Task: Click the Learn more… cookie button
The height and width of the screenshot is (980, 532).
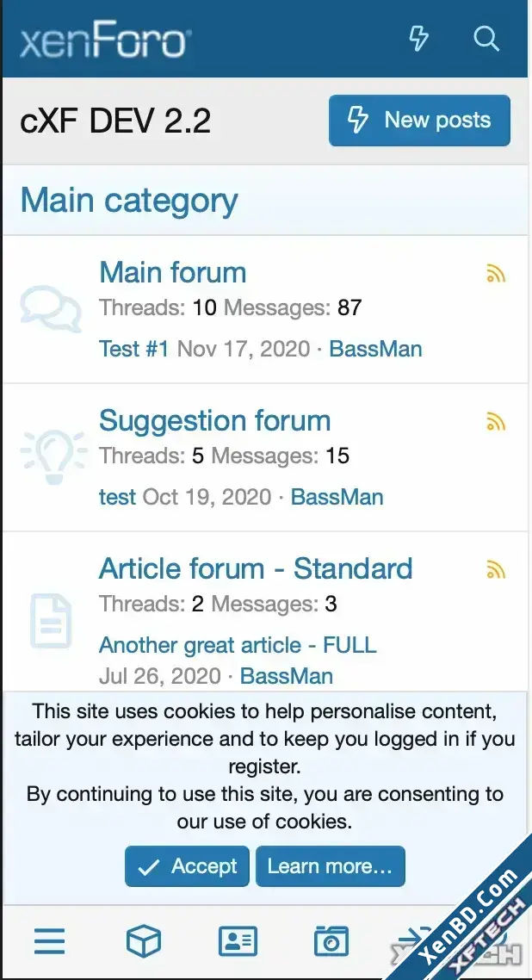Action: click(331, 866)
